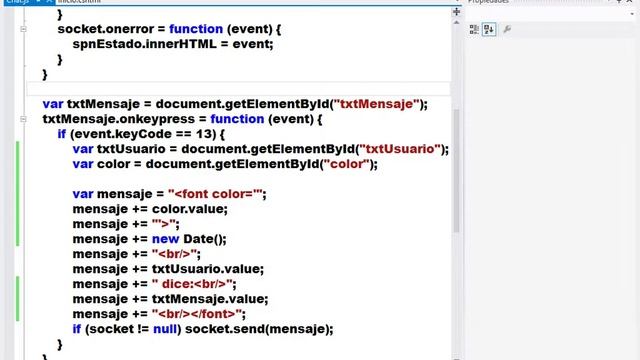Click "mensaje += txtUsuario.value;" line
This screenshot has width=640, height=360.
pos(168,269)
